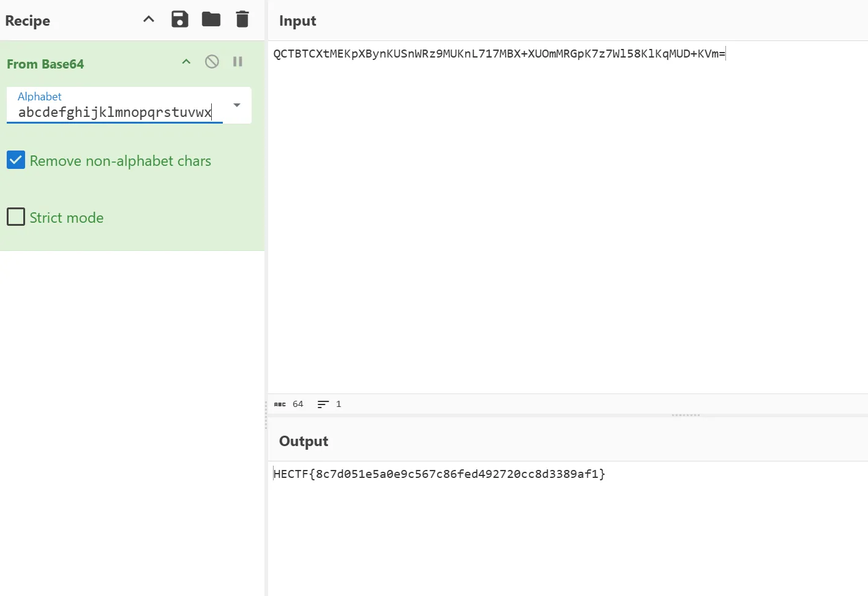Collapse the From Base64 operation chevron
This screenshot has width=868, height=596.
[187, 62]
